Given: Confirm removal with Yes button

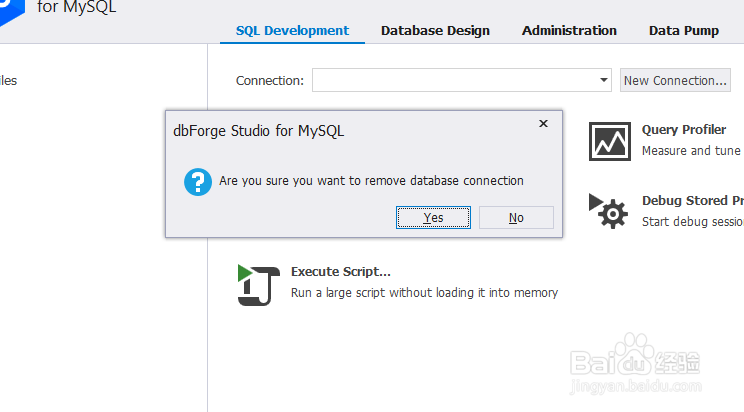Looking at the screenshot, I should click(433, 217).
